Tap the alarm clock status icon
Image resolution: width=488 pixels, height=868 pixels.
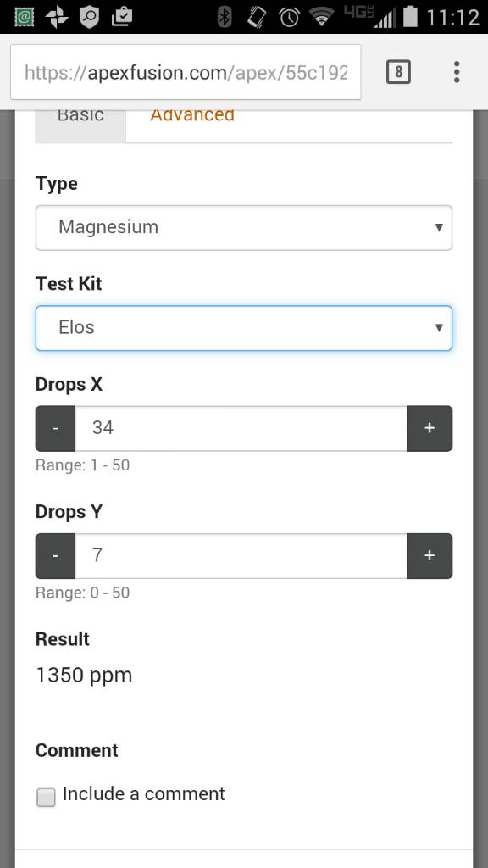289,17
